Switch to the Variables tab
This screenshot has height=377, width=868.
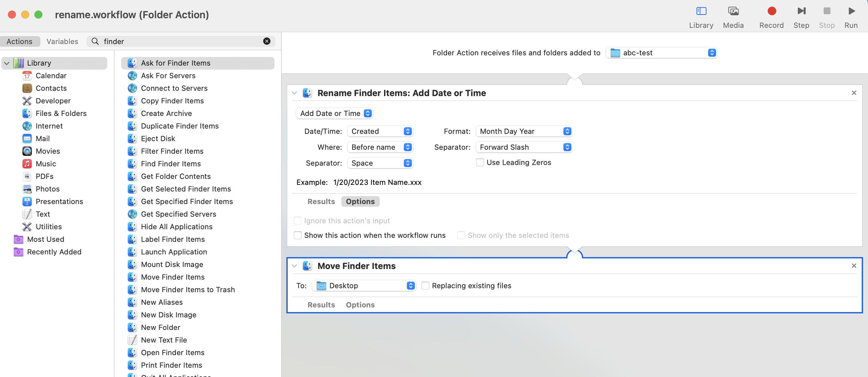pos(62,41)
